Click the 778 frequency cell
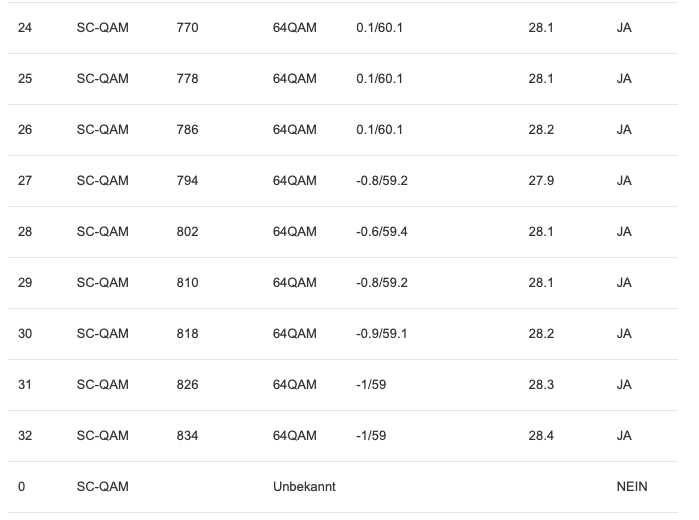699x520 pixels. [x=187, y=79]
